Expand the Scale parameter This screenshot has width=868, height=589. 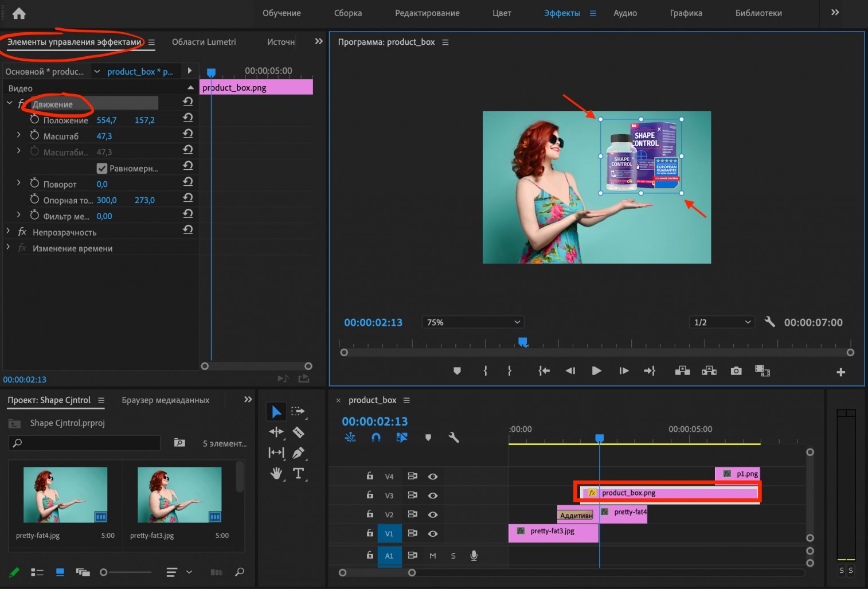tap(18, 134)
